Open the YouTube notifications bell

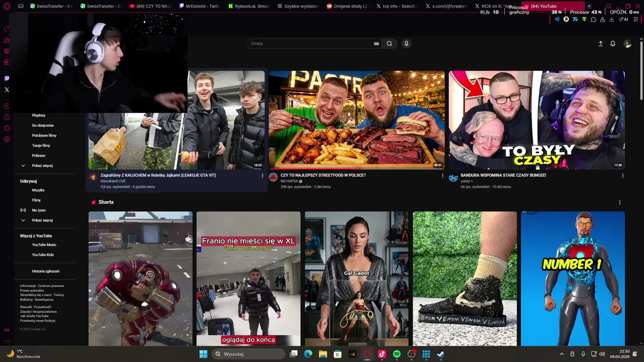point(613,44)
